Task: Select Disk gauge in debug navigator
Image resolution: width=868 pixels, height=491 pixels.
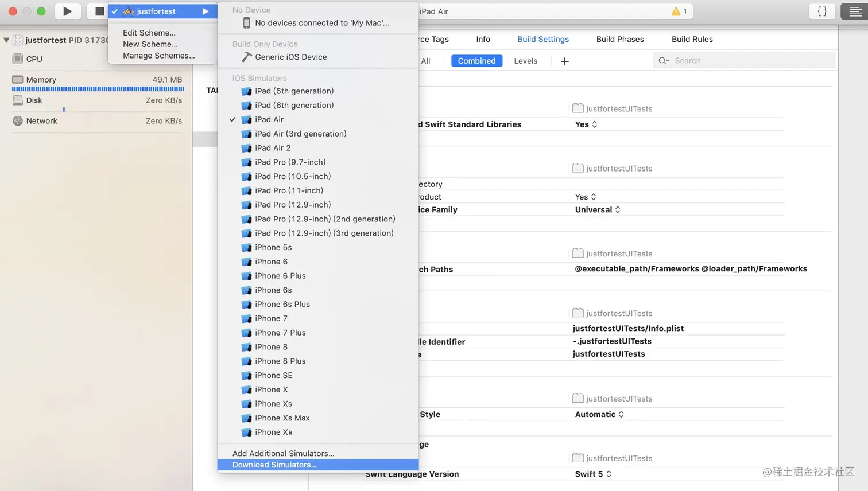Action: pyautogui.click(x=98, y=100)
